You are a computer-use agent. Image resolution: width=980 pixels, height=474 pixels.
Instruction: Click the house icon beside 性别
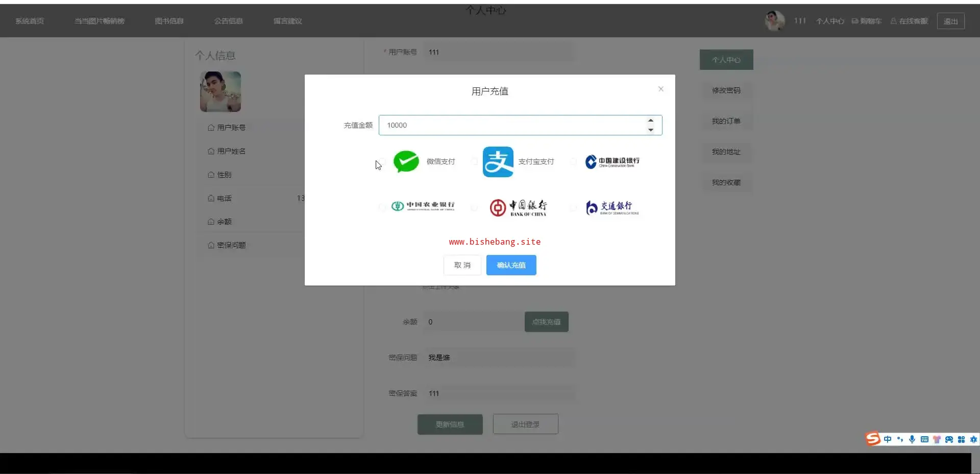tap(211, 175)
